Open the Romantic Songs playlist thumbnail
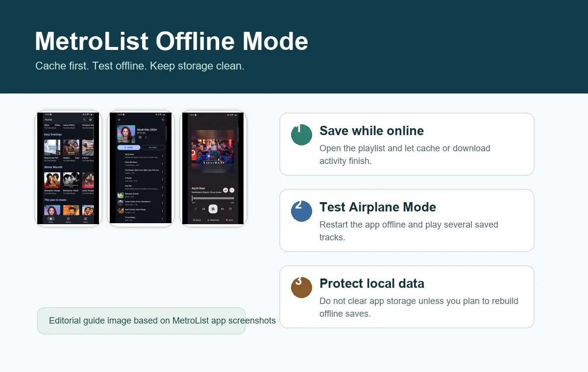The height and width of the screenshot is (372, 588). (52, 181)
